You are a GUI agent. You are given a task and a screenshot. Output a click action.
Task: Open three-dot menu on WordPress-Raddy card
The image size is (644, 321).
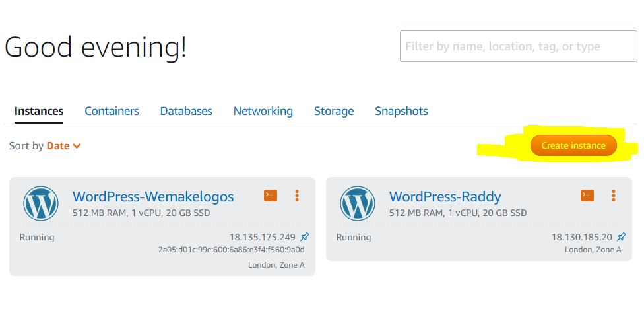point(613,196)
